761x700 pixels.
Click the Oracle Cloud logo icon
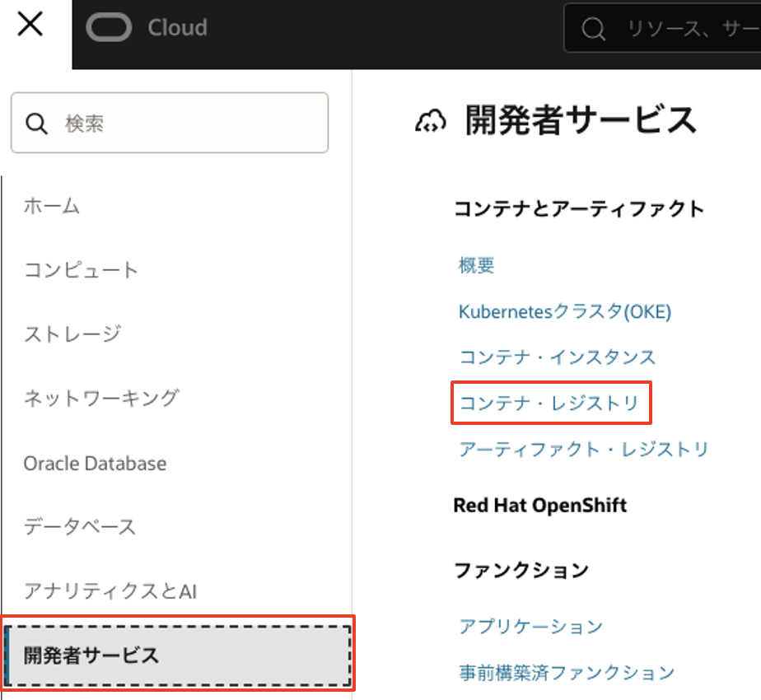[x=109, y=28]
